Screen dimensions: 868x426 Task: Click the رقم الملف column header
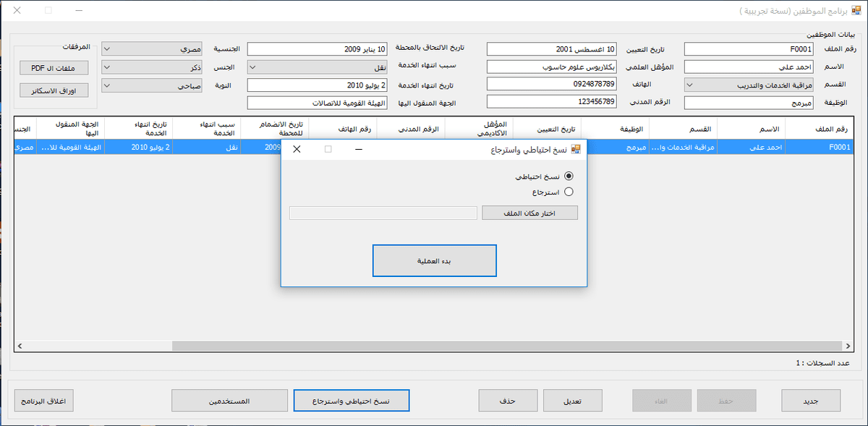pos(820,129)
